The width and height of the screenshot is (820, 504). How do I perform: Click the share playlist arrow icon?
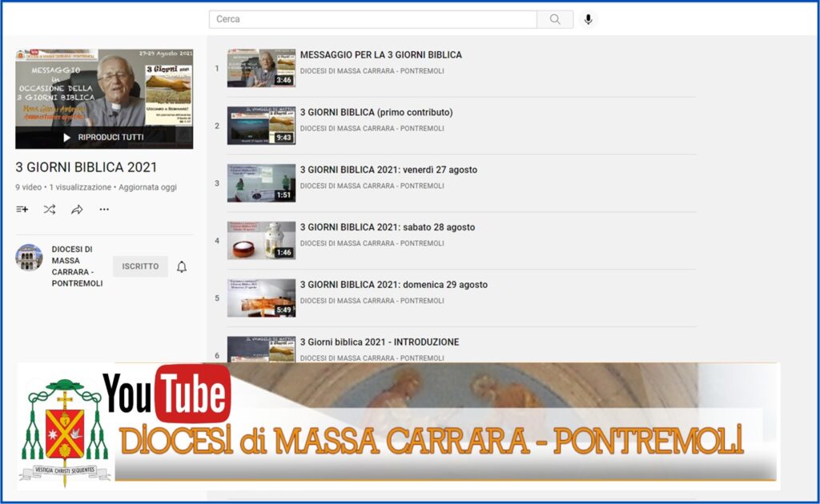coord(77,210)
